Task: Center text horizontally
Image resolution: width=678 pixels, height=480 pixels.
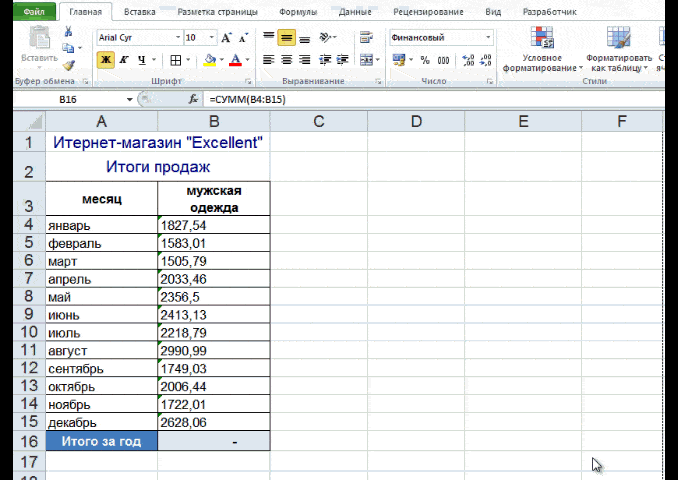Action: click(286, 60)
